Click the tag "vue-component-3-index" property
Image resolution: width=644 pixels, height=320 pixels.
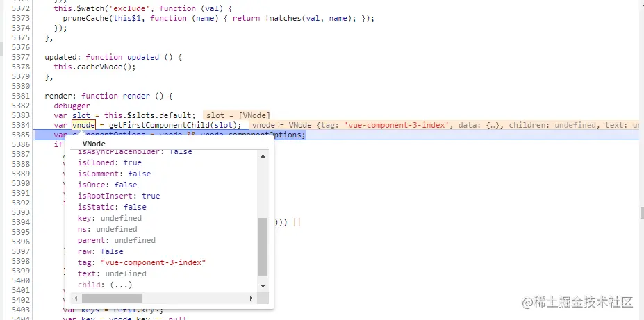[142, 262]
